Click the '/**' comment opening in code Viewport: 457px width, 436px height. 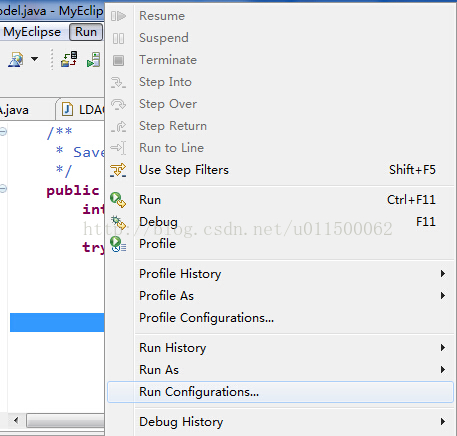pyautogui.click(x=60, y=132)
